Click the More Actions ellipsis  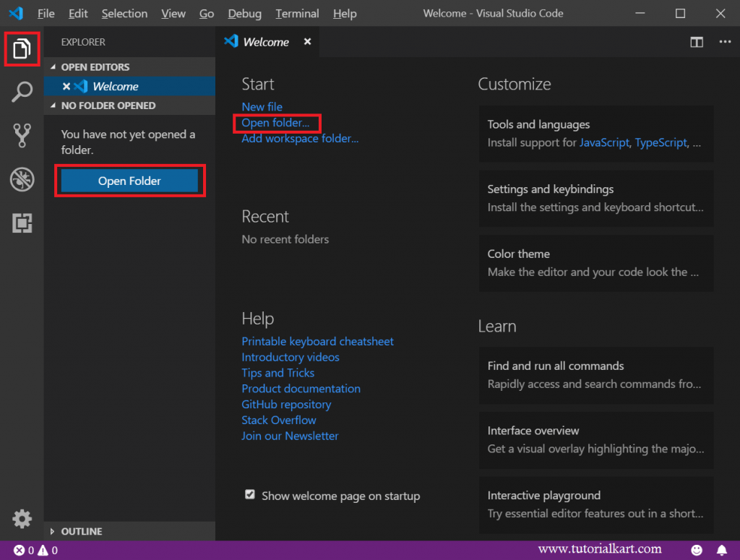point(725,42)
